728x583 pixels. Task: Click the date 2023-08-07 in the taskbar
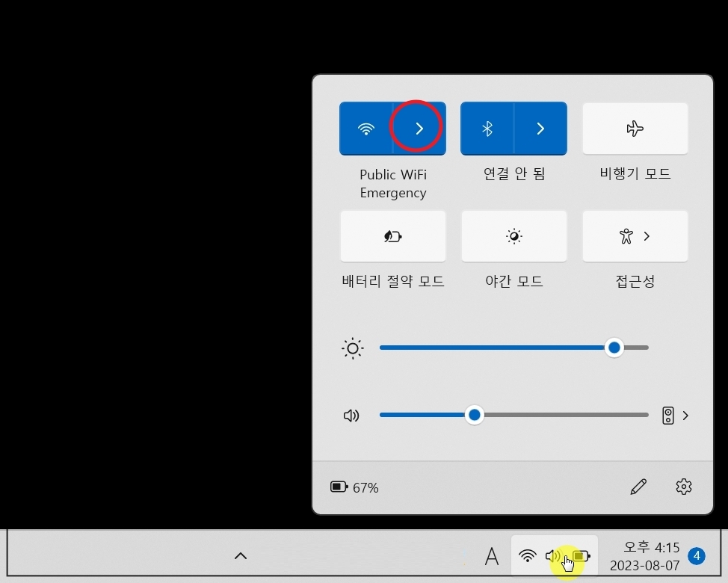(x=644, y=565)
